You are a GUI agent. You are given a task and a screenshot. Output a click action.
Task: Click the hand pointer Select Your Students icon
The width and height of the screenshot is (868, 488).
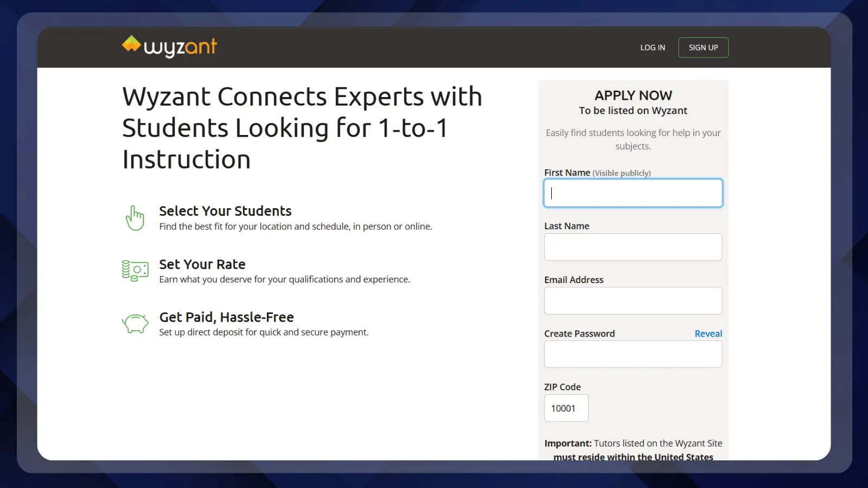coord(135,218)
